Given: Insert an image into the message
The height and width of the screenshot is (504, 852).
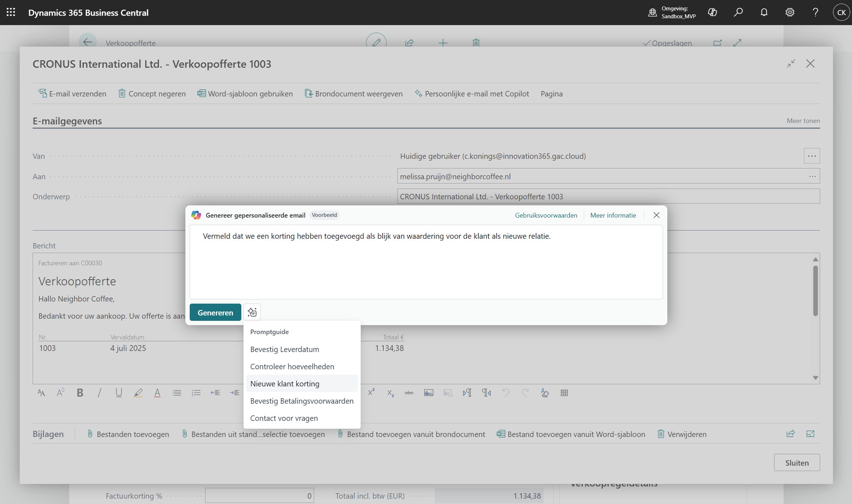Looking at the screenshot, I should coord(429,393).
